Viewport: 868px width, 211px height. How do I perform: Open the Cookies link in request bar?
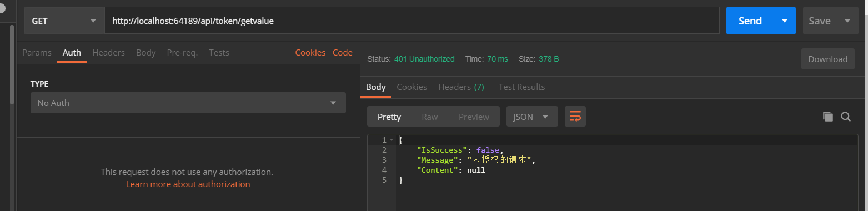pos(310,52)
